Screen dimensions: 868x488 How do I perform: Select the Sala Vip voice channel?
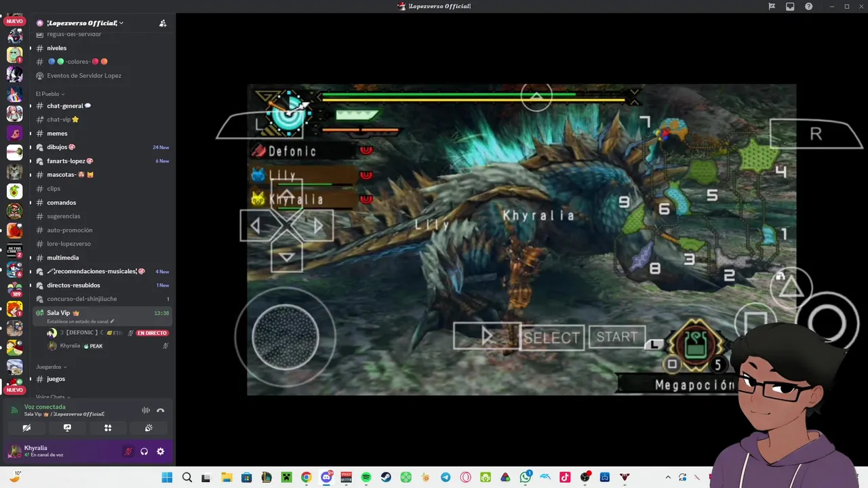click(102, 317)
